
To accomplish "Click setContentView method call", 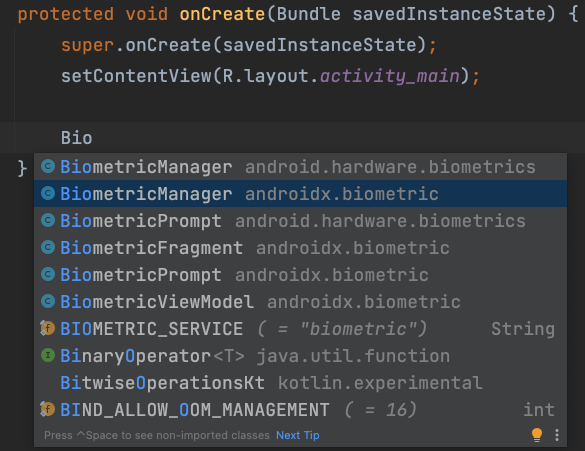I will tap(136, 76).
